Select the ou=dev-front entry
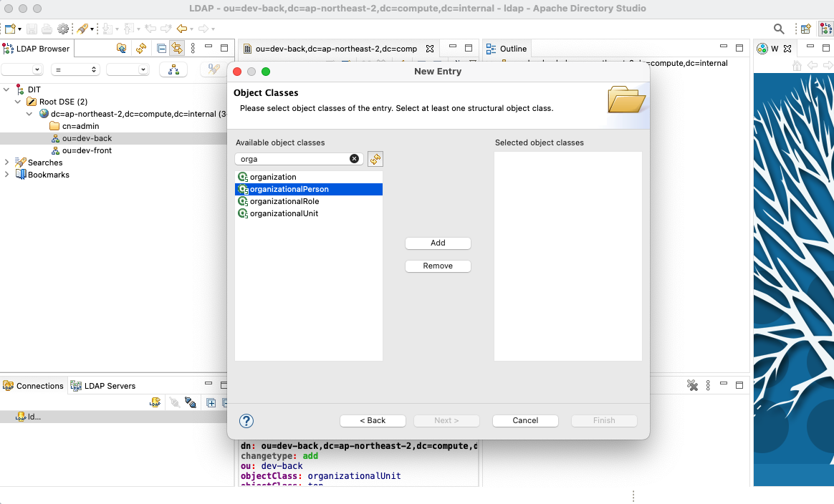Image resolution: width=834 pixels, height=504 pixels. (x=87, y=150)
